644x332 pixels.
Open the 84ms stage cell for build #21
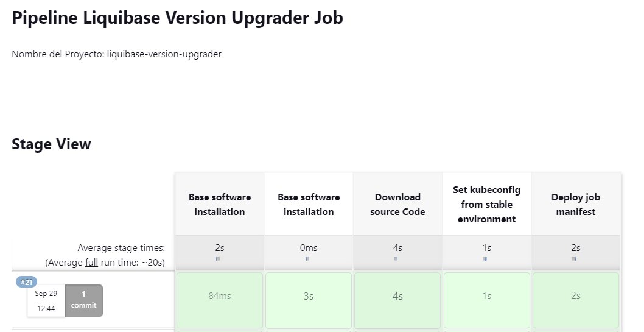click(x=219, y=296)
